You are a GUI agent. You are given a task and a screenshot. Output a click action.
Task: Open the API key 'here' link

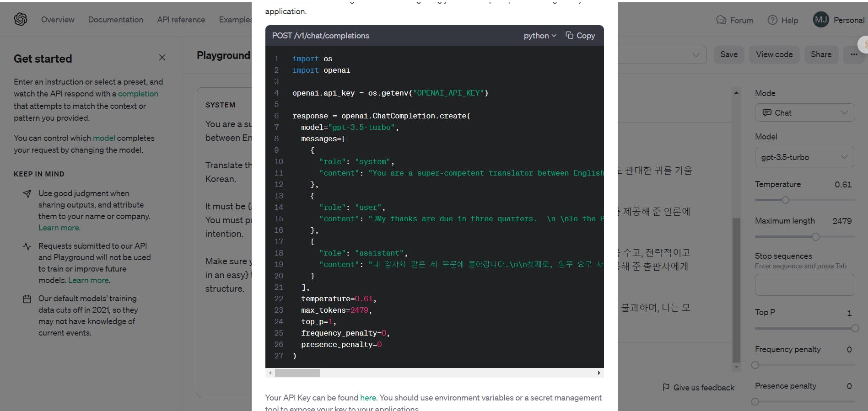coord(368,398)
